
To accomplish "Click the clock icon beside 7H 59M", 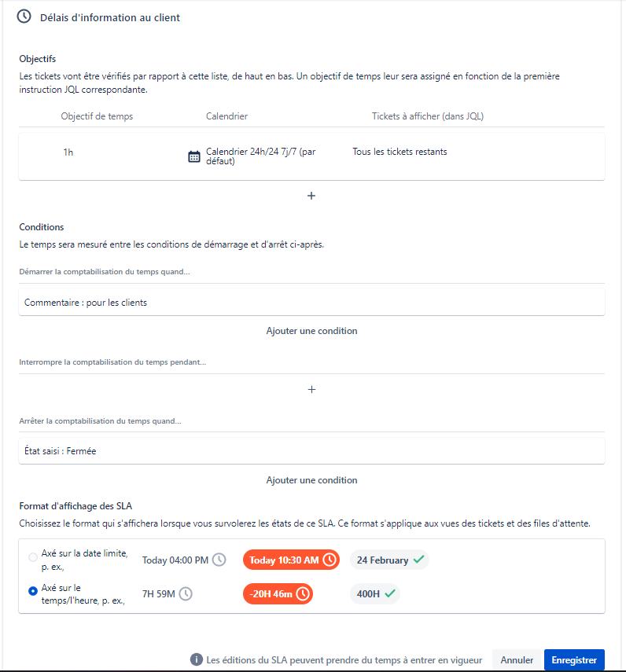I will tap(186, 594).
